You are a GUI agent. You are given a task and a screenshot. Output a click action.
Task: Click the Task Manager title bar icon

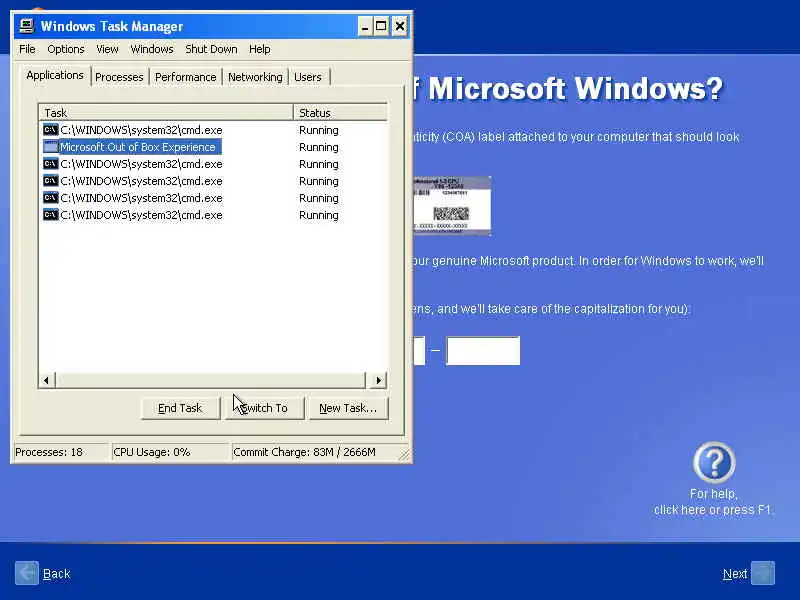click(x=27, y=26)
